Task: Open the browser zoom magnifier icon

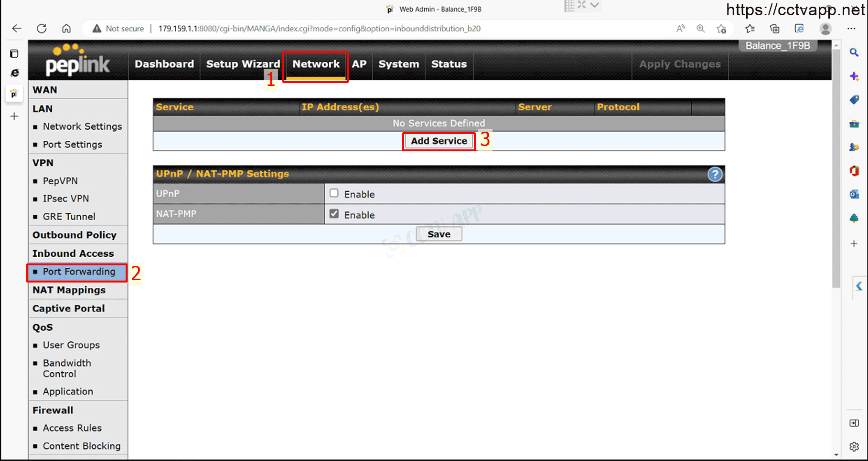Action: (700, 29)
